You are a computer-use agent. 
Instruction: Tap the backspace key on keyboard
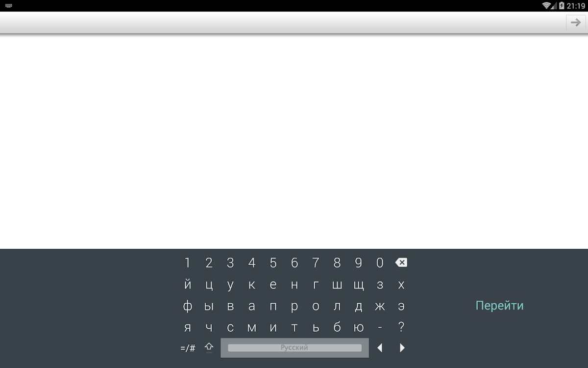(401, 263)
